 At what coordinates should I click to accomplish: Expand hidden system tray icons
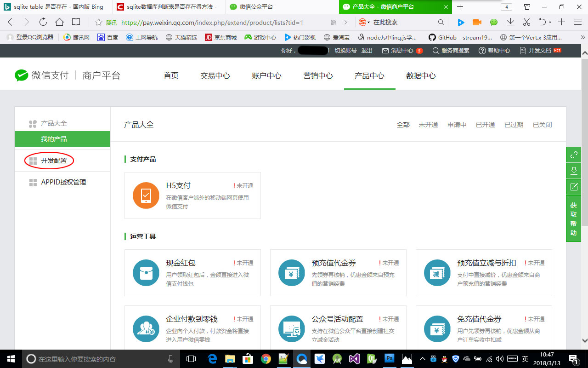[x=422, y=358]
